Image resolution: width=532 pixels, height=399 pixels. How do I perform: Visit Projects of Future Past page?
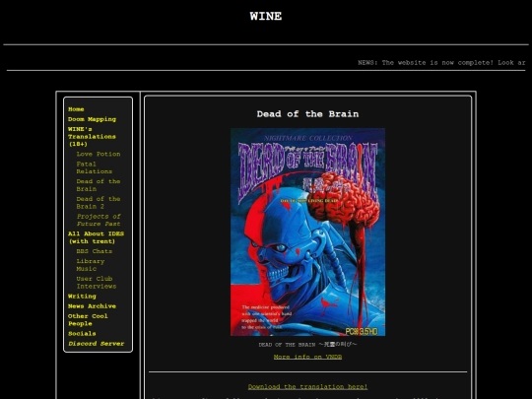point(99,220)
